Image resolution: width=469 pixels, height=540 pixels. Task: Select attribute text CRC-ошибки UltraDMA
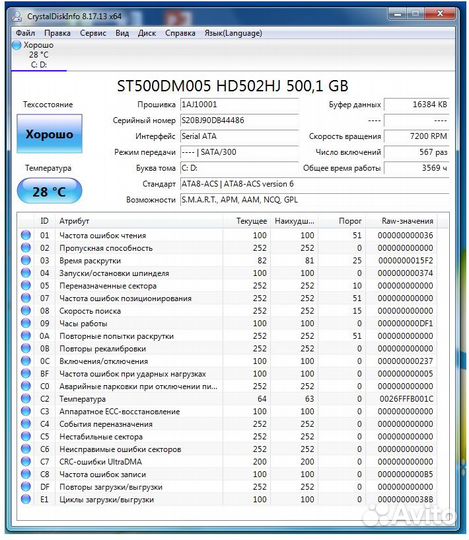click(101, 461)
